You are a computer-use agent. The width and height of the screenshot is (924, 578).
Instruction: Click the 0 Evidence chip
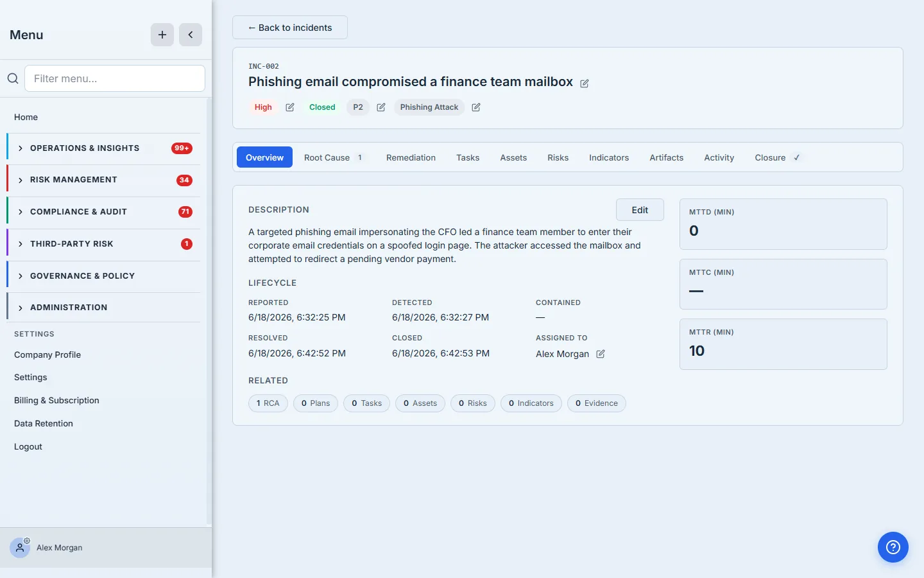[597, 403]
